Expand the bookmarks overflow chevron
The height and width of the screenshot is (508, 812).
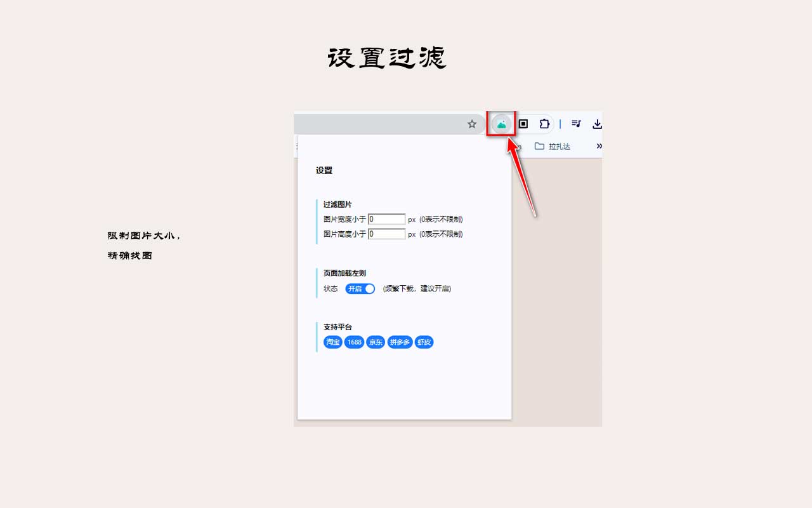coord(599,146)
